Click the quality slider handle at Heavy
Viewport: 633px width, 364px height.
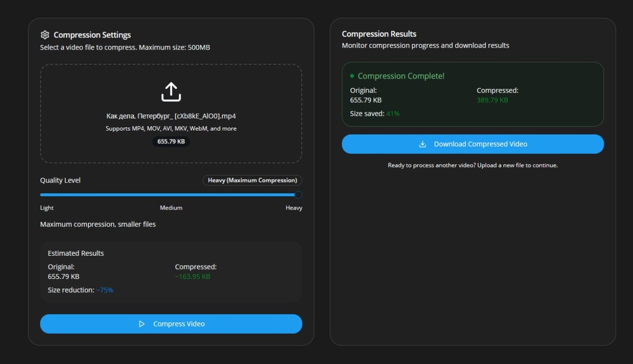[x=298, y=195]
